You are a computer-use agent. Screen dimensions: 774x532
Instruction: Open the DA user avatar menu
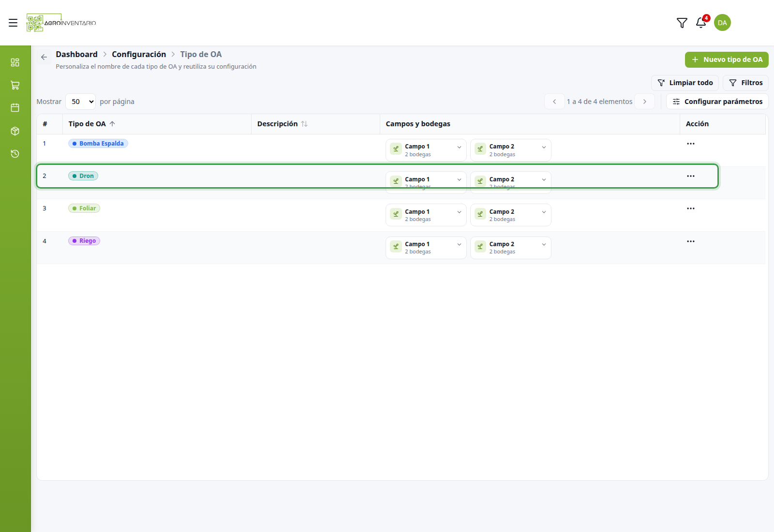coord(722,23)
